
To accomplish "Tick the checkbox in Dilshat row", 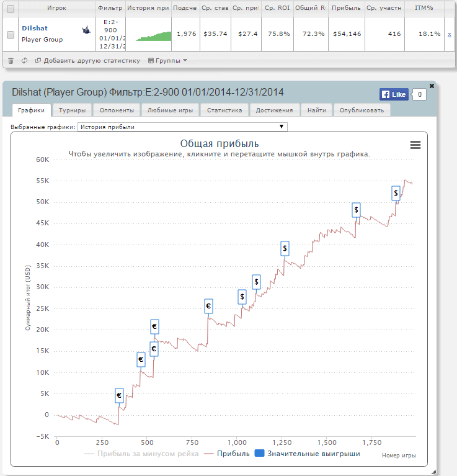I will pos(11,35).
